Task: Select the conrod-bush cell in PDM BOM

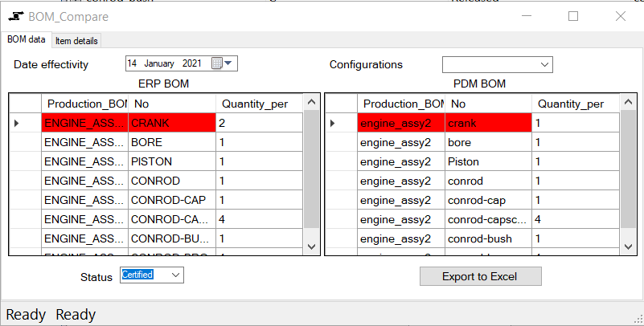Action: (488, 238)
